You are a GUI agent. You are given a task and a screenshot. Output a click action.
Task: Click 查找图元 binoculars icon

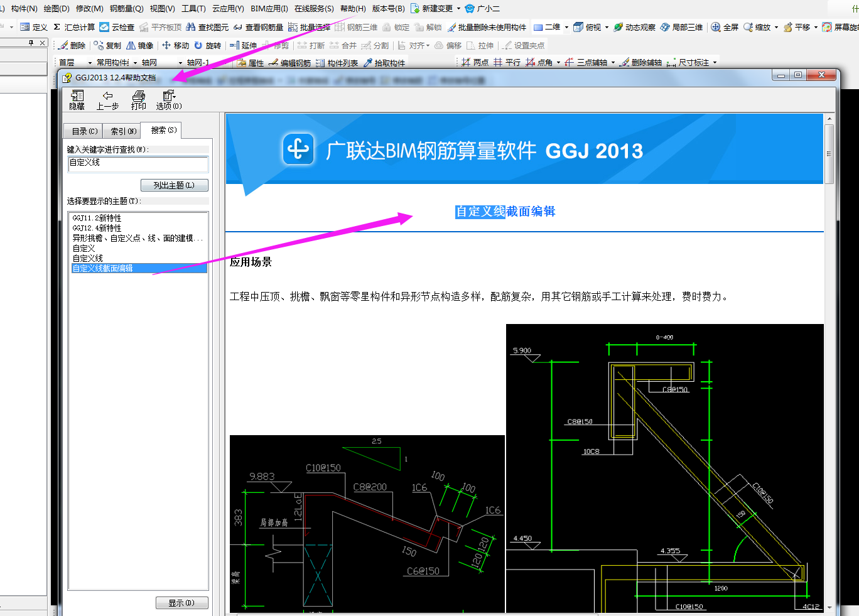(x=191, y=27)
